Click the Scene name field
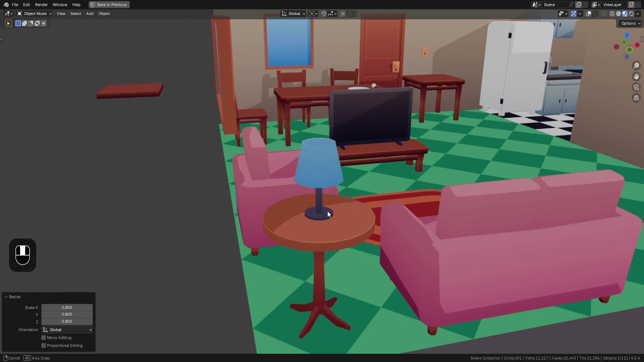The image size is (644, 362). point(555,5)
